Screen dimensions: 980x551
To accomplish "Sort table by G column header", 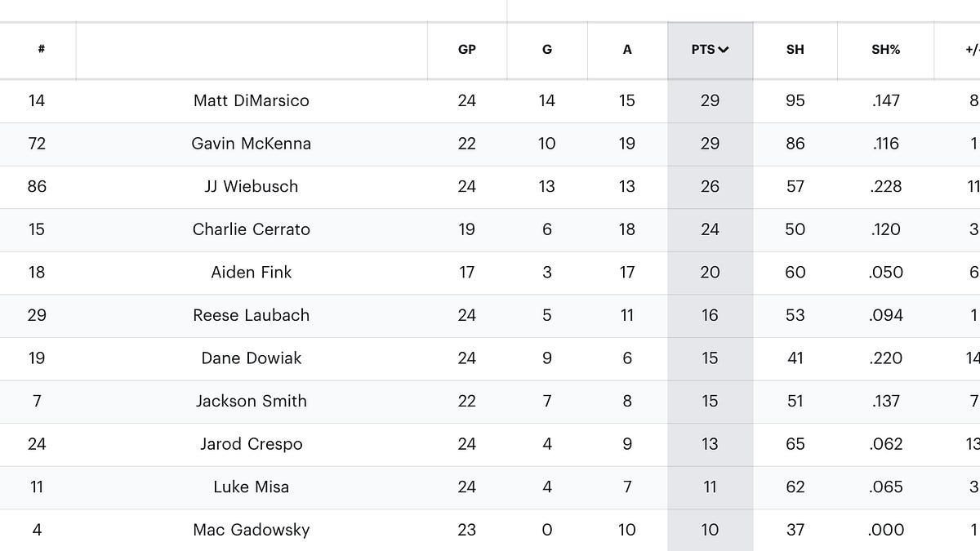I will [547, 50].
